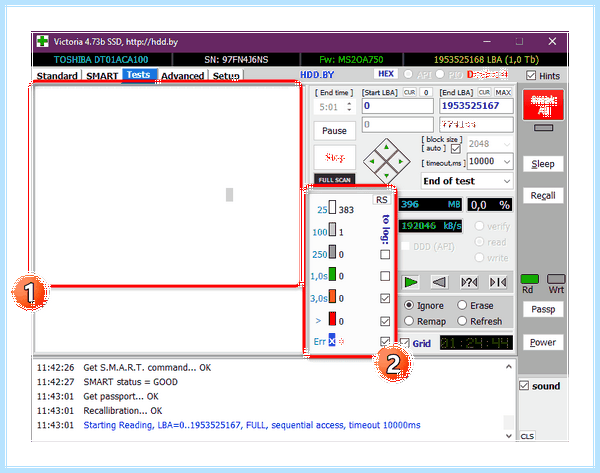Select the Refresh radio option
The height and width of the screenshot is (473, 600).
(x=462, y=321)
